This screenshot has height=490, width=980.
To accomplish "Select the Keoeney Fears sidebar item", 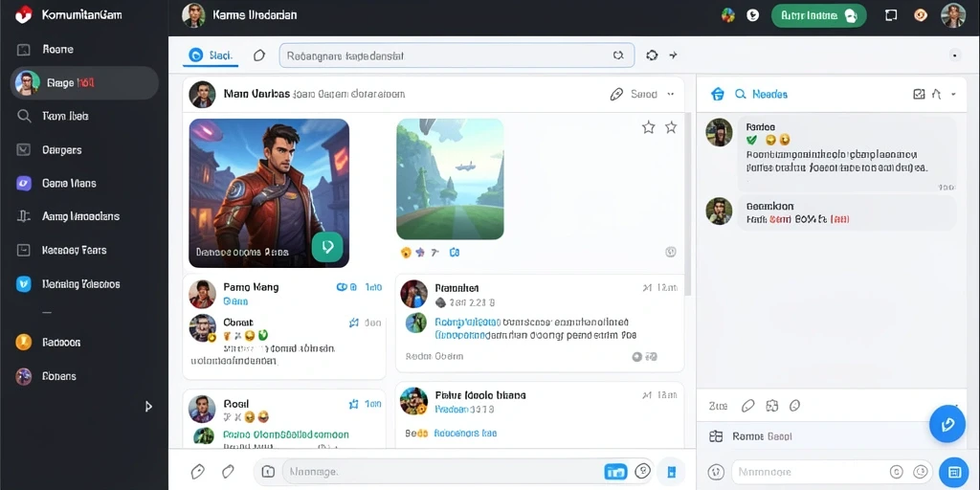I will click(x=75, y=250).
